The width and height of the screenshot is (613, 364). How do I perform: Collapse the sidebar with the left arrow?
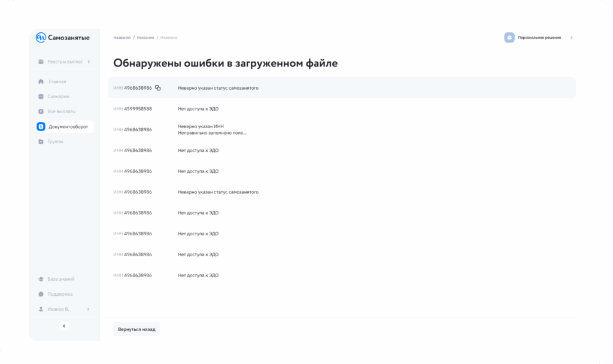(64, 326)
